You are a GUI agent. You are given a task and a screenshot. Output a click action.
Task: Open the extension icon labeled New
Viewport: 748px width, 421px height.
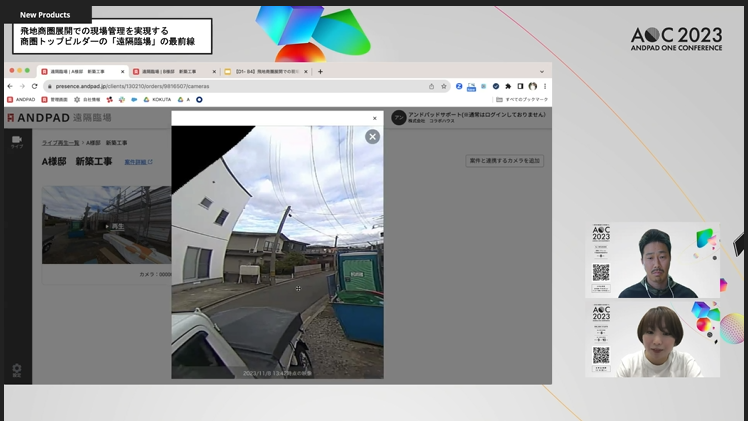pos(471,87)
